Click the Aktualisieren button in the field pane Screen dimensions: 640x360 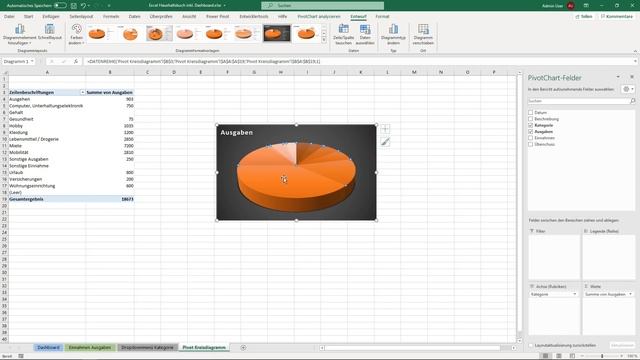click(622, 345)
